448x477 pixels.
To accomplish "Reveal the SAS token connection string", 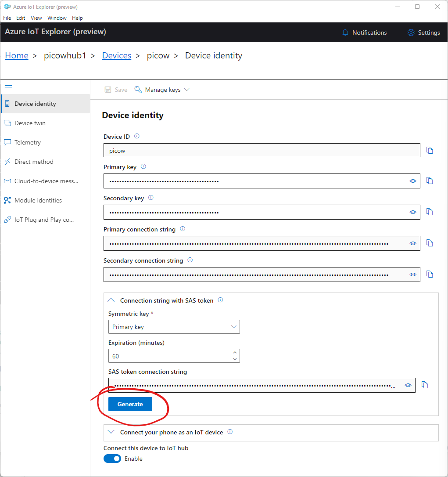I will [408, 385].
